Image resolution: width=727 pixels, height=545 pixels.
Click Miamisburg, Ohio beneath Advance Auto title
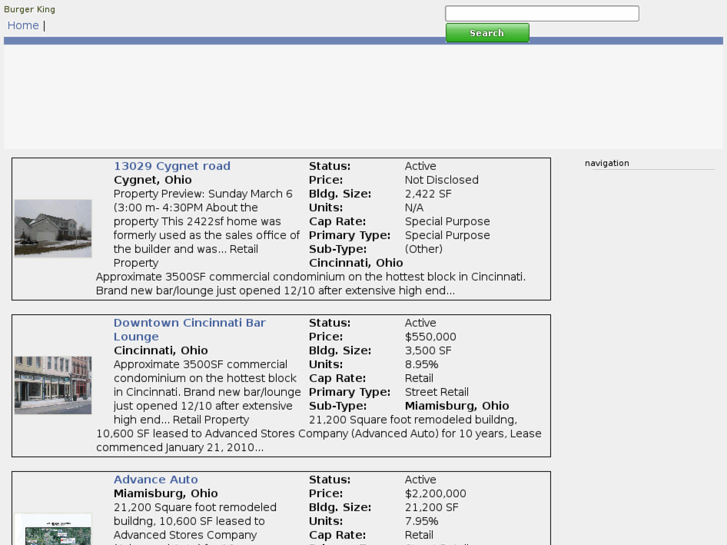point(165,494)
